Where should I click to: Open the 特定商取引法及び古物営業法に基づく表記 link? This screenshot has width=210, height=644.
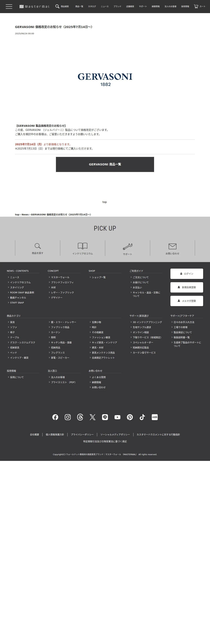(105, 442)
